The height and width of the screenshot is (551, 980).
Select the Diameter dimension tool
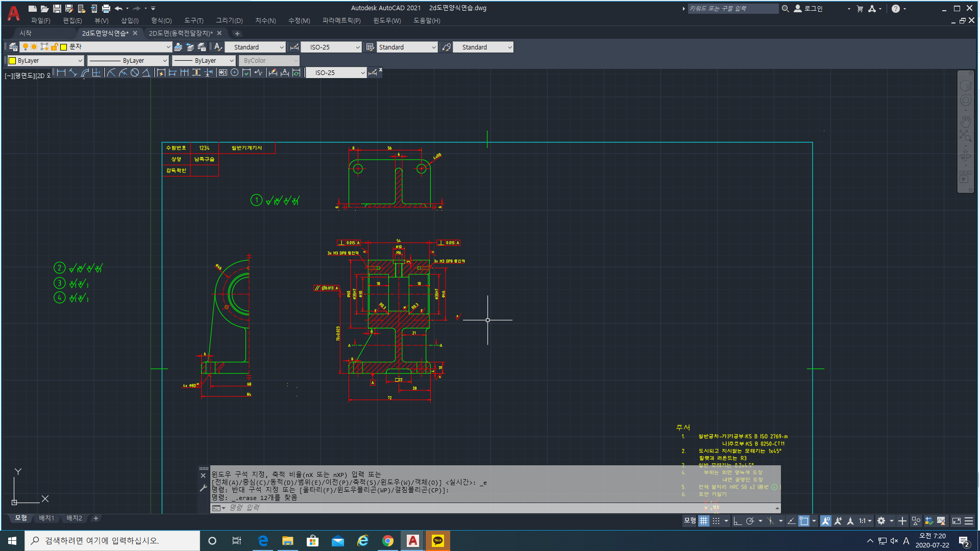135,73
